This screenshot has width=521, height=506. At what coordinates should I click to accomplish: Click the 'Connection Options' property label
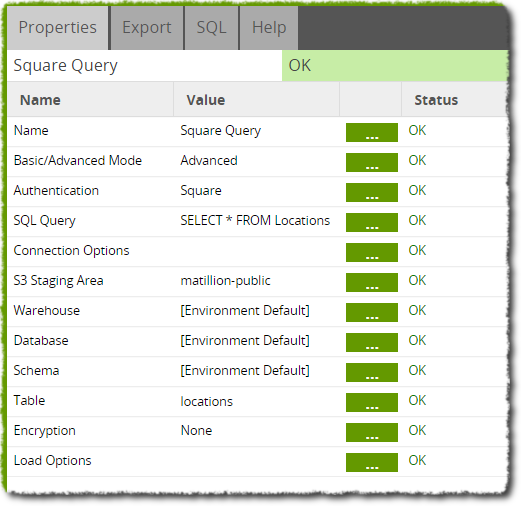tap(71, 251)
